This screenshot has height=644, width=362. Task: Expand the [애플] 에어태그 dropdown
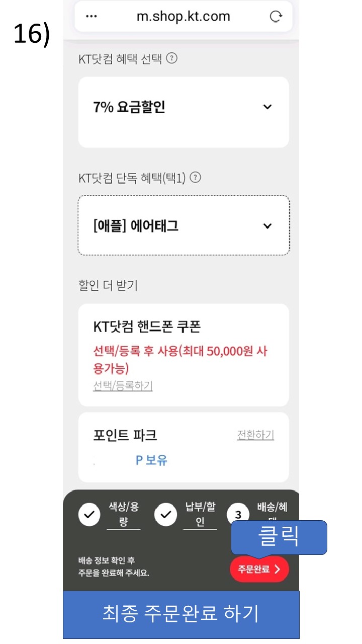[x=184, y=225]
